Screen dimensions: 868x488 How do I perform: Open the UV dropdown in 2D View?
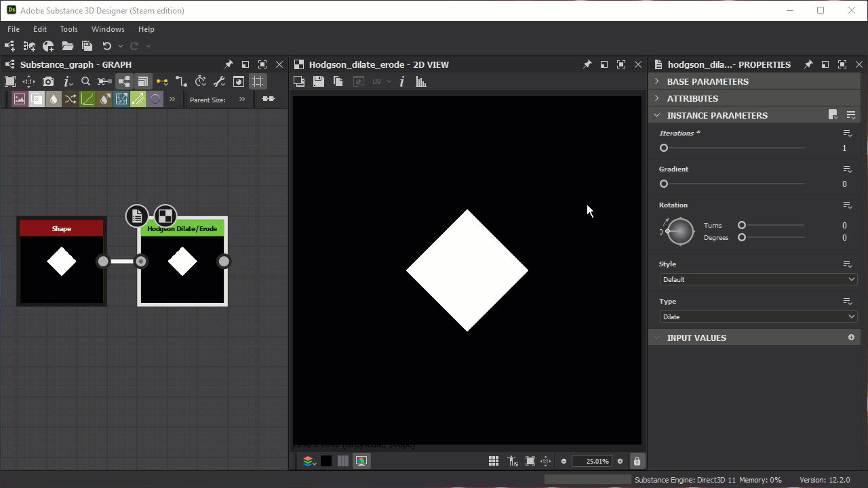[x=382, y=81]
